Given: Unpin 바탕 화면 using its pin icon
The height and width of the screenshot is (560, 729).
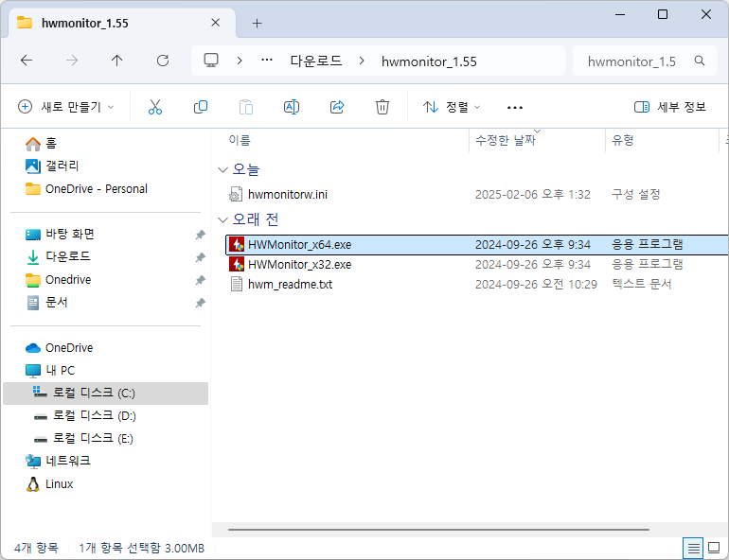Looking at the screenshot, I should (x=201, y=235).
